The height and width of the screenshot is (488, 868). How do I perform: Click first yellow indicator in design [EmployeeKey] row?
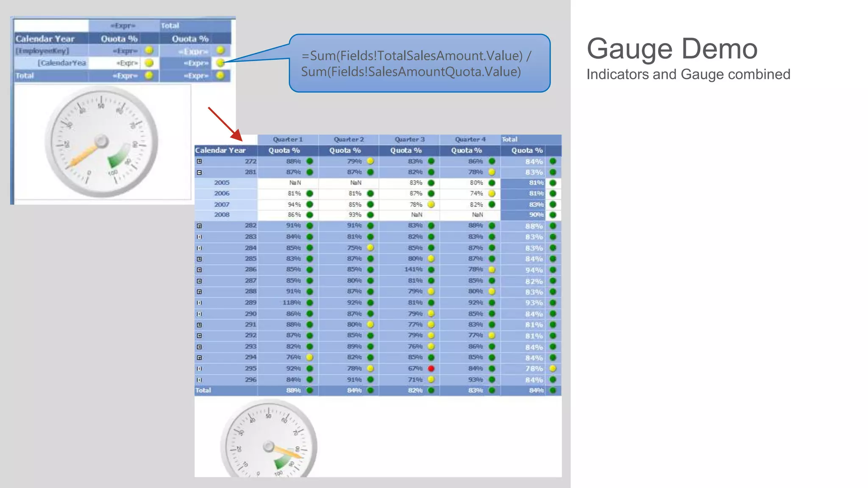[x=149, y=50]
